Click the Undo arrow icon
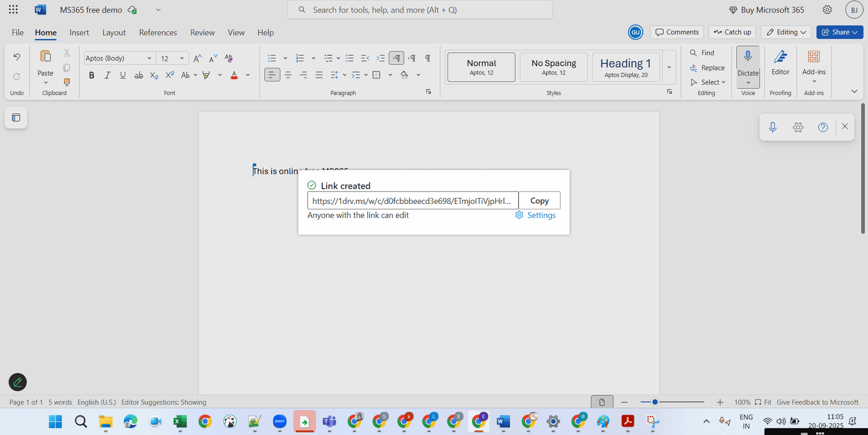868x435 pixels. coord(17,57)
